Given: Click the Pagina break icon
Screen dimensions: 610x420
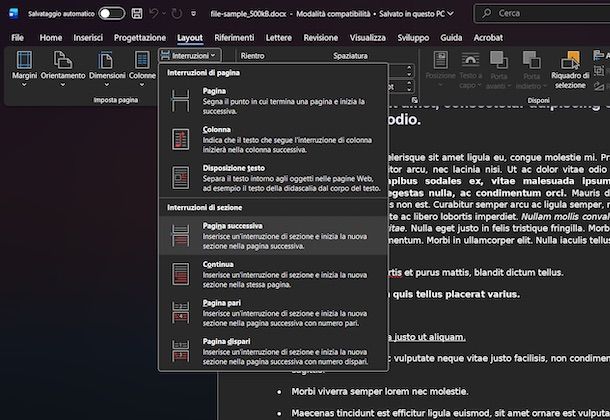Looking at the screenshot, I should (x=181, y=101).
